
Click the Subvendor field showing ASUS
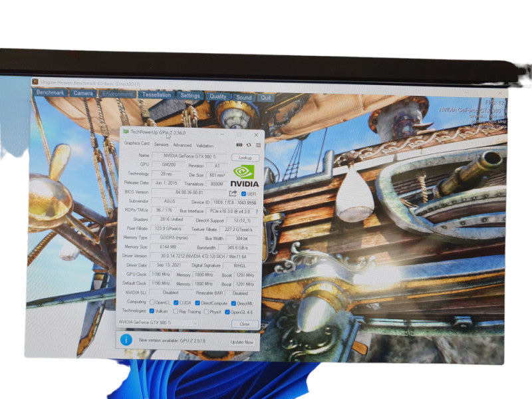169,201
